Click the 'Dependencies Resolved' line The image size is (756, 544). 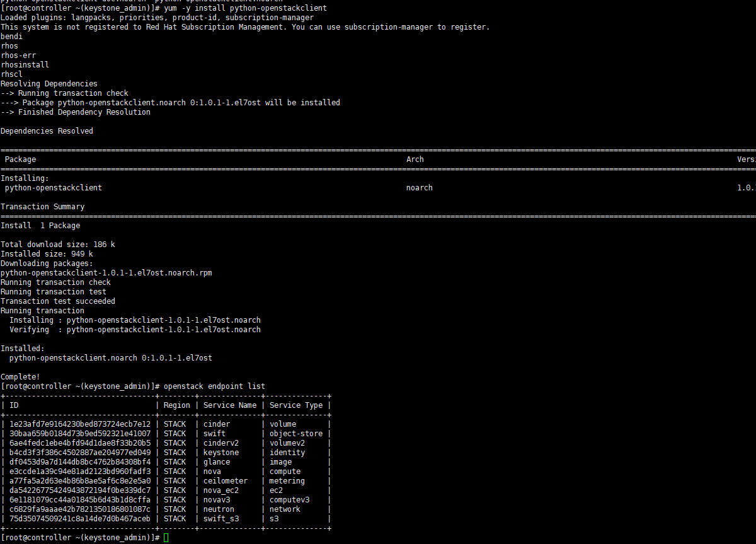pos(47,131)
